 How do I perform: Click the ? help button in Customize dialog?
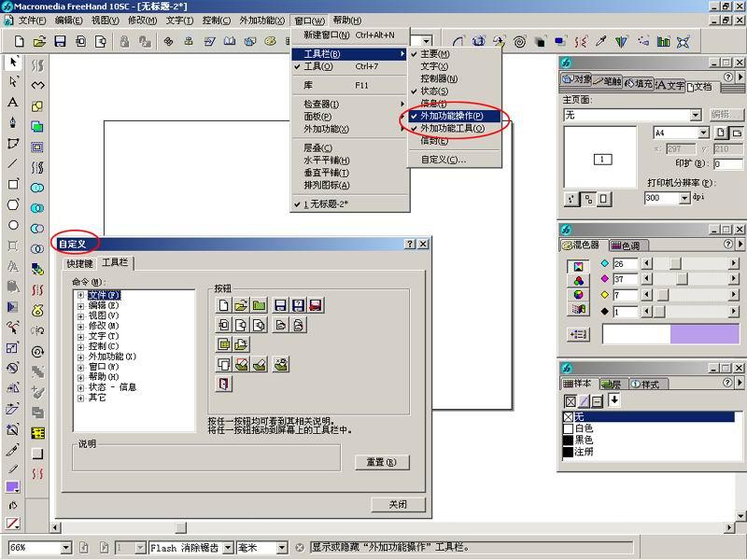(410, 244)
